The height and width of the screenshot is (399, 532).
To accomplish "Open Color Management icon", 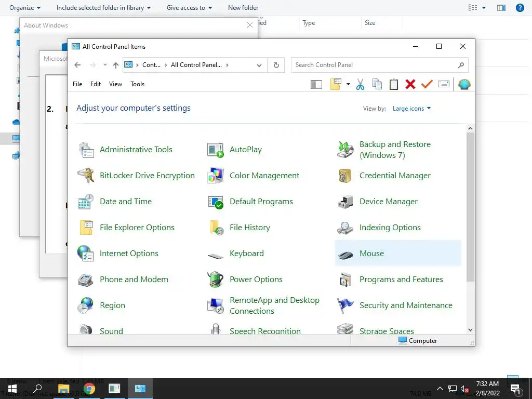I will pos(216,176).
